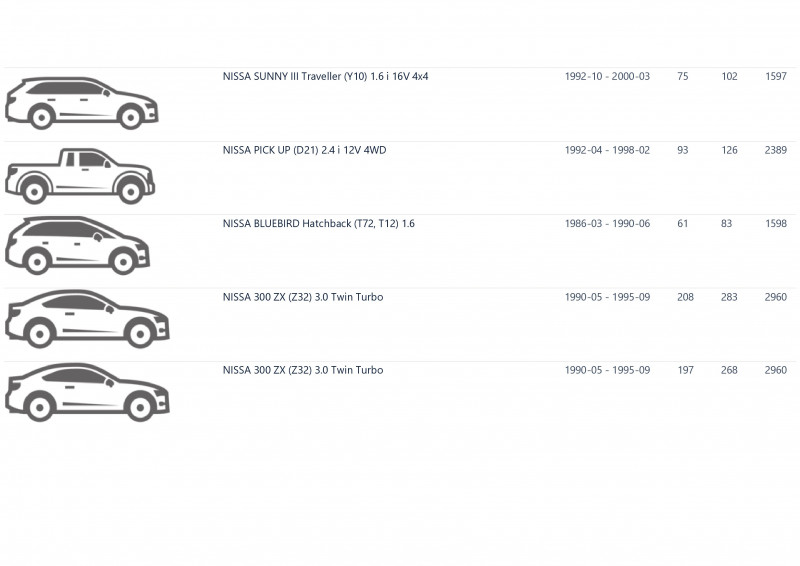800x566 pixels.
Task: Open NISSA BLUEBIRD Hatchback (T72, T12) 1.6
Action: (x=318, y=224)
